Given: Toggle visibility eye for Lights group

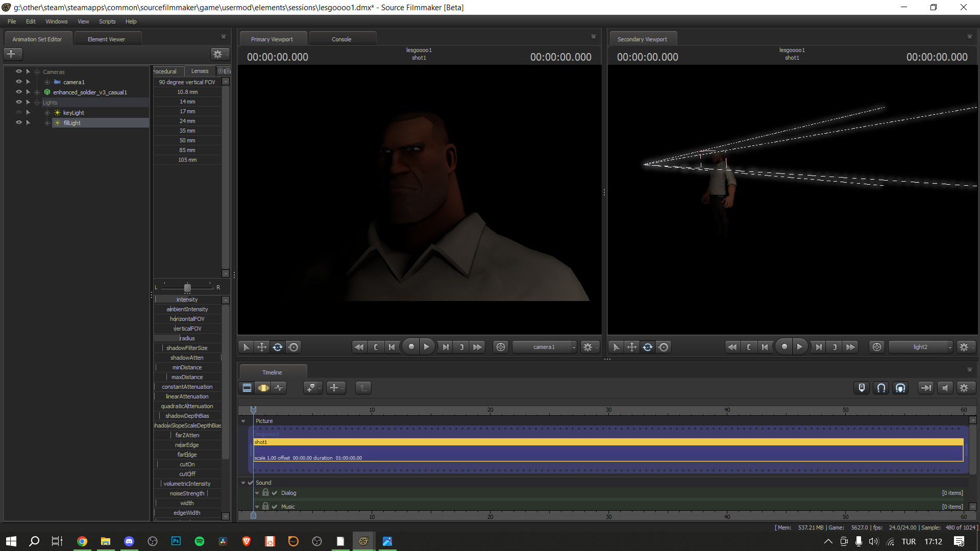Looking at the screenshot, I should coord(19,102).
